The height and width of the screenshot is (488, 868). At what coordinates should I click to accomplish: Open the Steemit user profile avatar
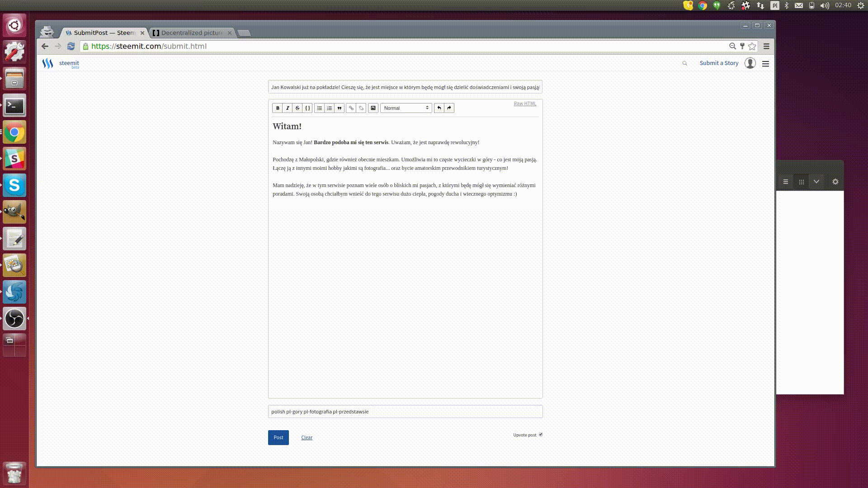[x=750, y=63]
